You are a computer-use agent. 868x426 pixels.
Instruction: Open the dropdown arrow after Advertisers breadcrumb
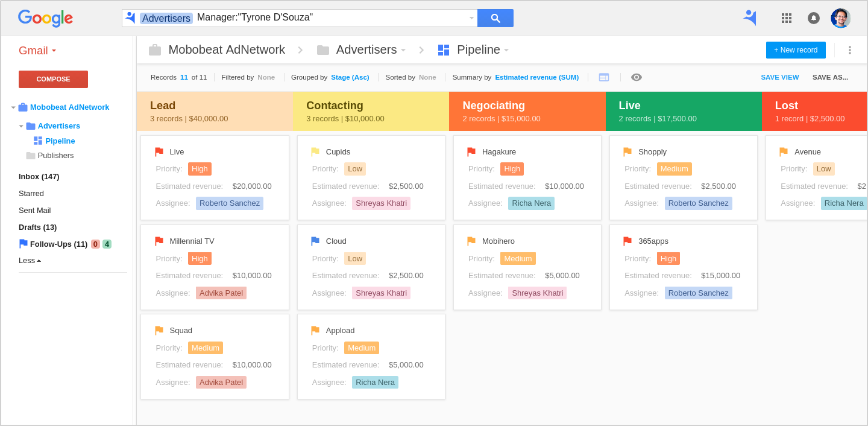click(403, 50)
